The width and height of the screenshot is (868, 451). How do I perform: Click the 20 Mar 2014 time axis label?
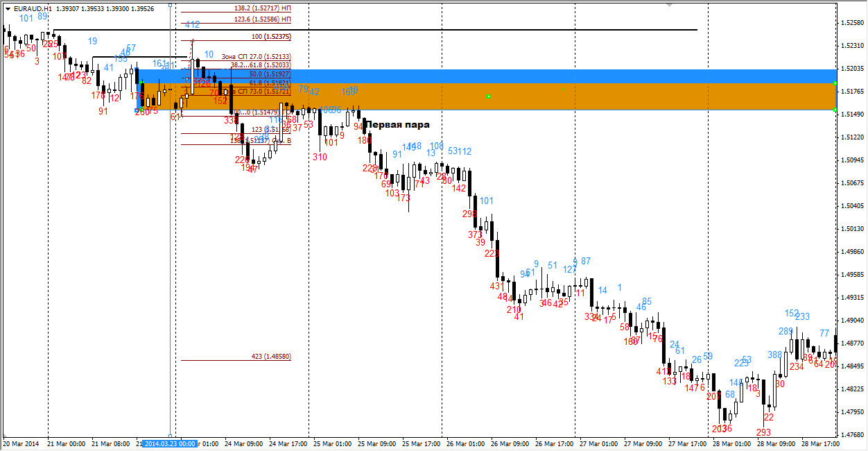21,443
